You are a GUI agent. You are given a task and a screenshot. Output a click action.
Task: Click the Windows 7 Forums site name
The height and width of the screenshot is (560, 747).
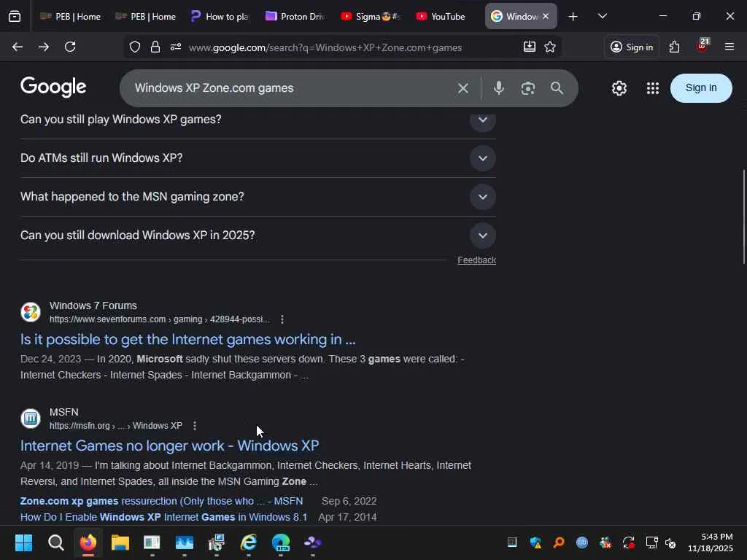pos(93,306)
